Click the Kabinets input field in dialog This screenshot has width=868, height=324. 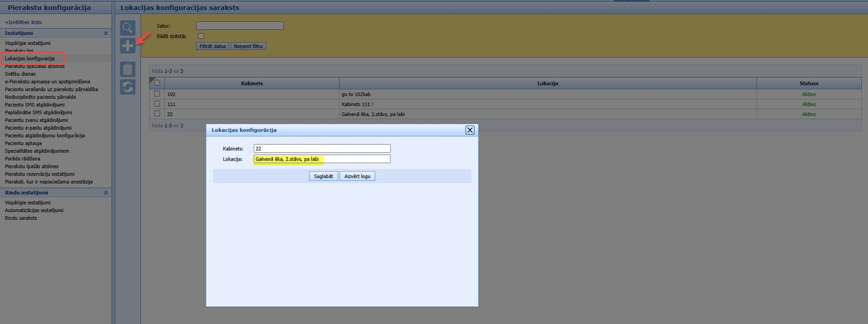pos(322,148)
